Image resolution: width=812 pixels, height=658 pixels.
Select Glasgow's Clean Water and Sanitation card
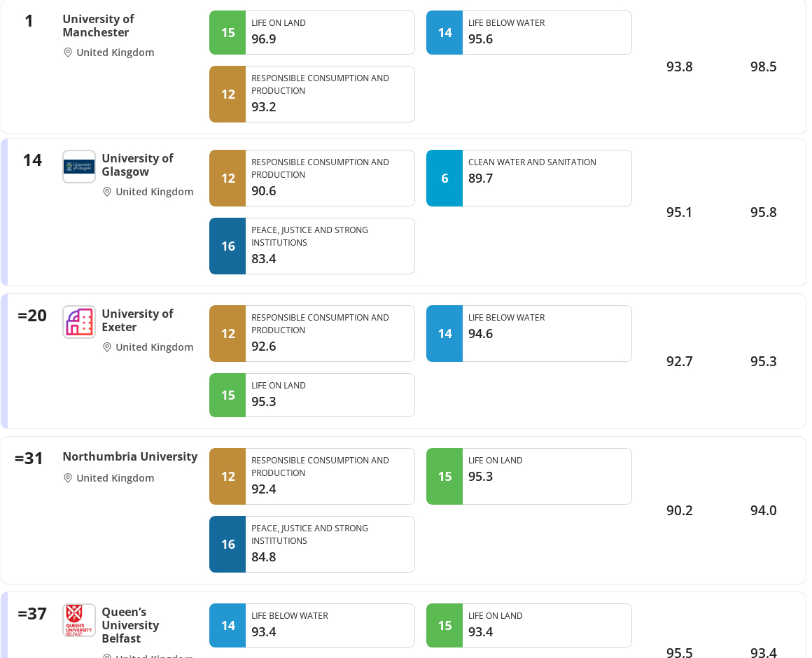click(x=528, y=178)
